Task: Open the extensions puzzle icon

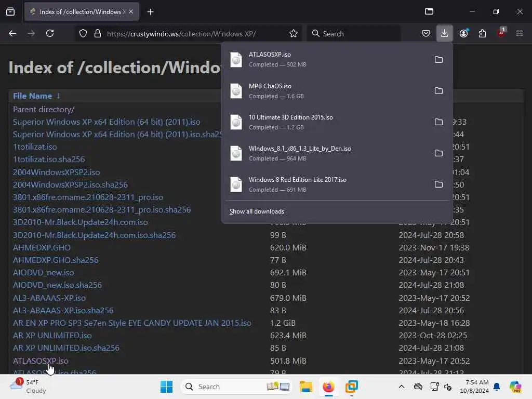Action: click(x=482, y=33)
